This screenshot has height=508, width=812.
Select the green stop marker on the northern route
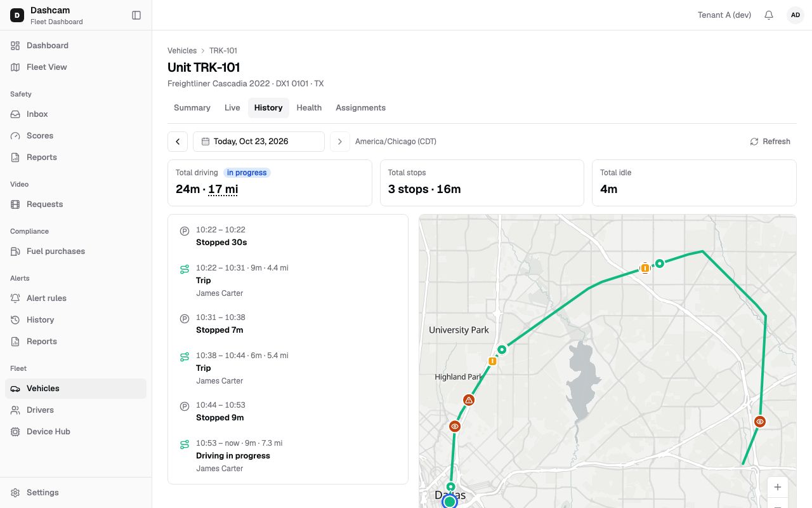(660, 263)
